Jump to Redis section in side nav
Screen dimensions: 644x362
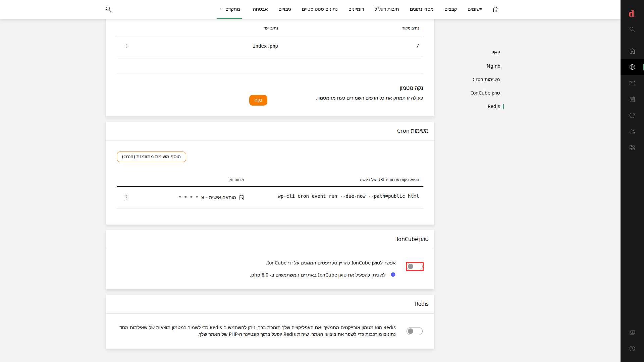point(494,106)
